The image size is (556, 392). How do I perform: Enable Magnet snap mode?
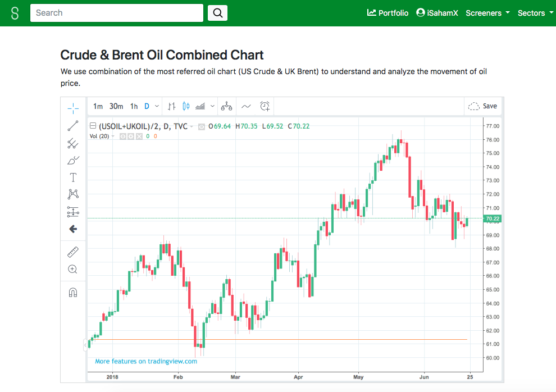[72, 291]
